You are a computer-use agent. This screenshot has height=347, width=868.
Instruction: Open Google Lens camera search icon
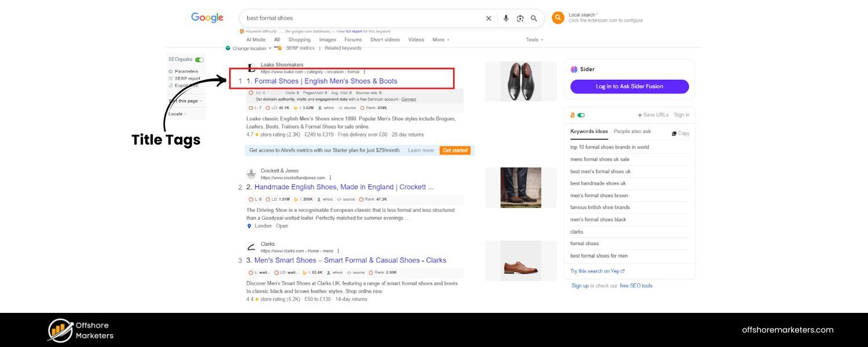click(520, 18)
